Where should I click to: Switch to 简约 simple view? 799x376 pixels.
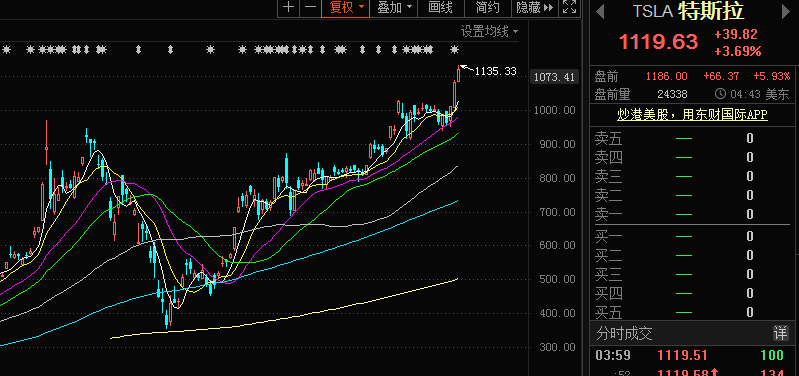click(x=488, y=8)
